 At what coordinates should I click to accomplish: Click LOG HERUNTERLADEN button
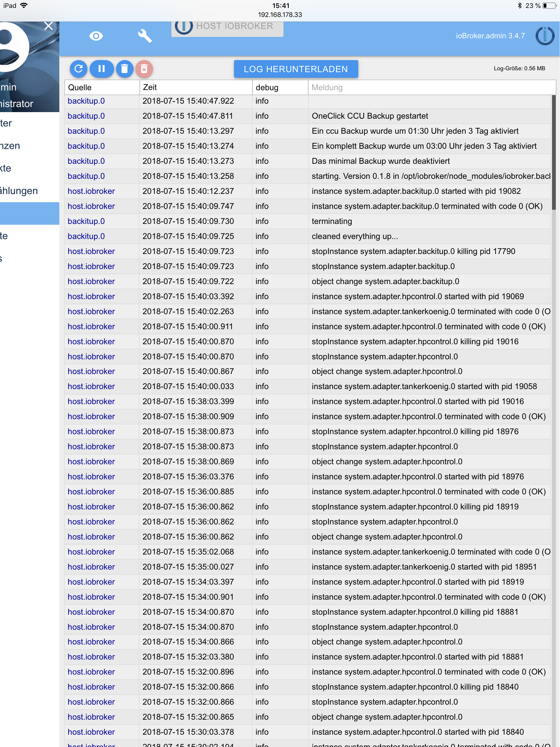point(296,69)
